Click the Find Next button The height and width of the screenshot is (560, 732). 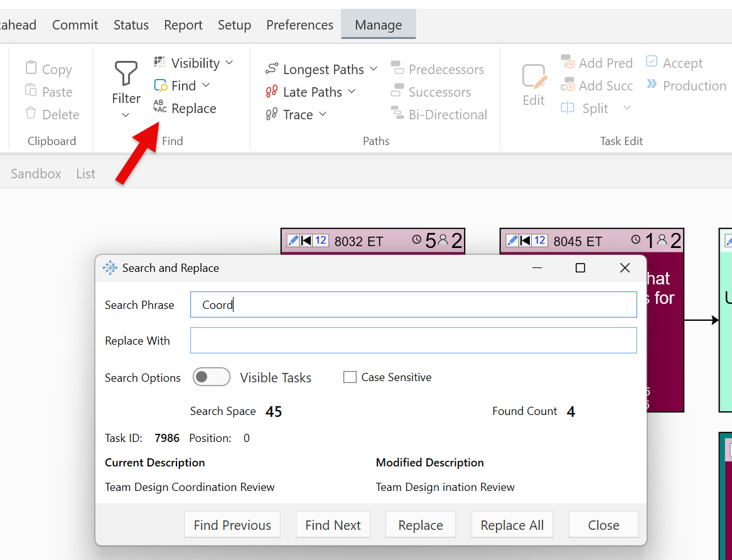tap(333, 525)
